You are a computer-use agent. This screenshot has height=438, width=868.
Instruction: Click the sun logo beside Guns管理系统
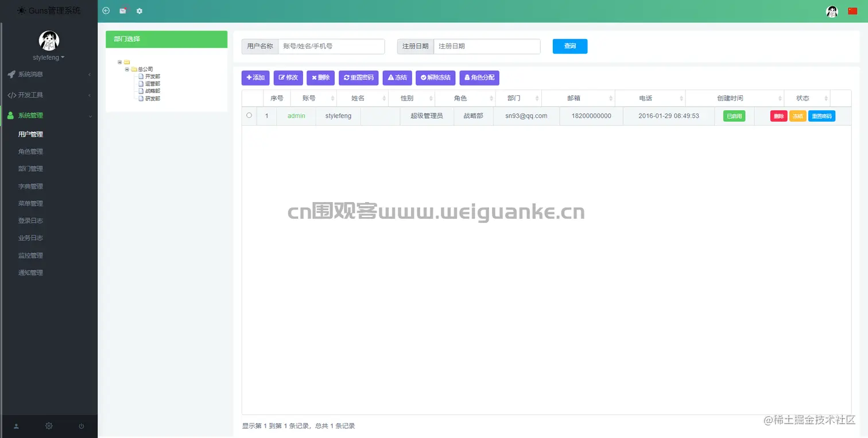[x=21, y=10]
